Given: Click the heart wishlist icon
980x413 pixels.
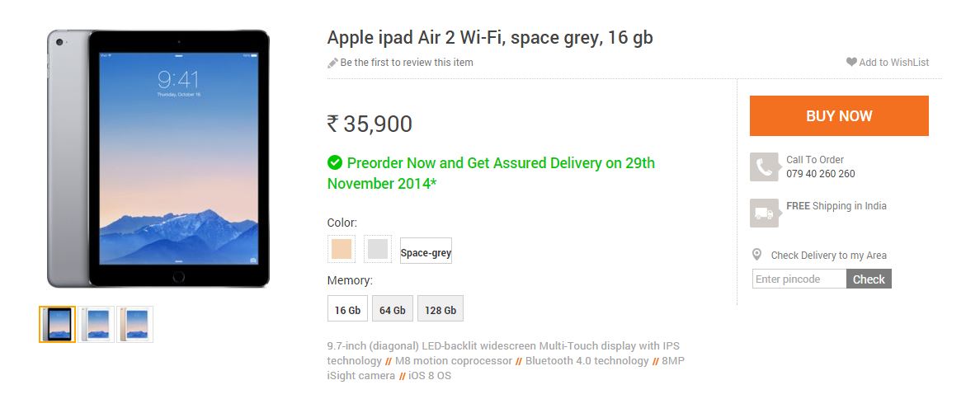Looking at the screenshot, I should 851,62.
